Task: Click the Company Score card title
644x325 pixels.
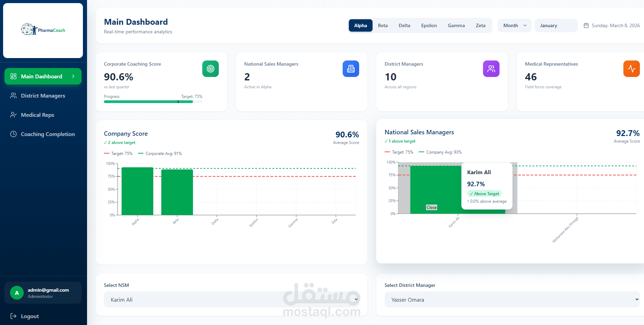Action: pyautogui.click(x=126, y=134)
